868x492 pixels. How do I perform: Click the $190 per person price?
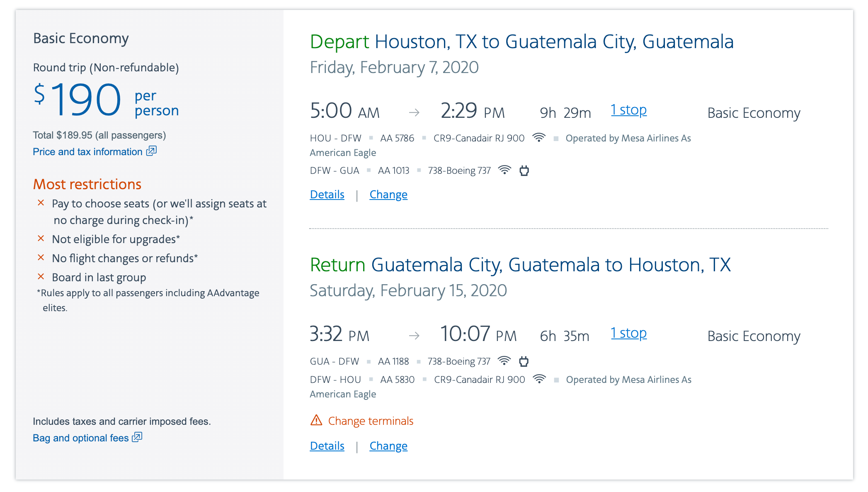click(x=106, y=100)
